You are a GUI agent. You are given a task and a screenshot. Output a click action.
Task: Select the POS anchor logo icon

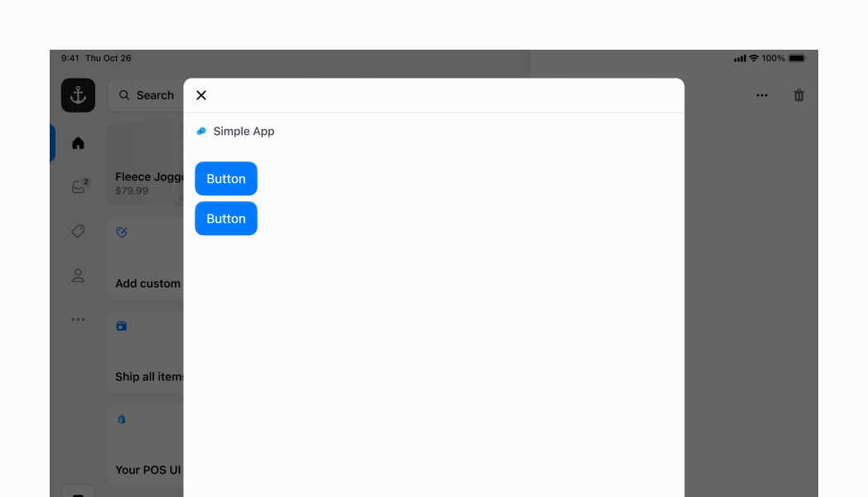coord(77,94)
